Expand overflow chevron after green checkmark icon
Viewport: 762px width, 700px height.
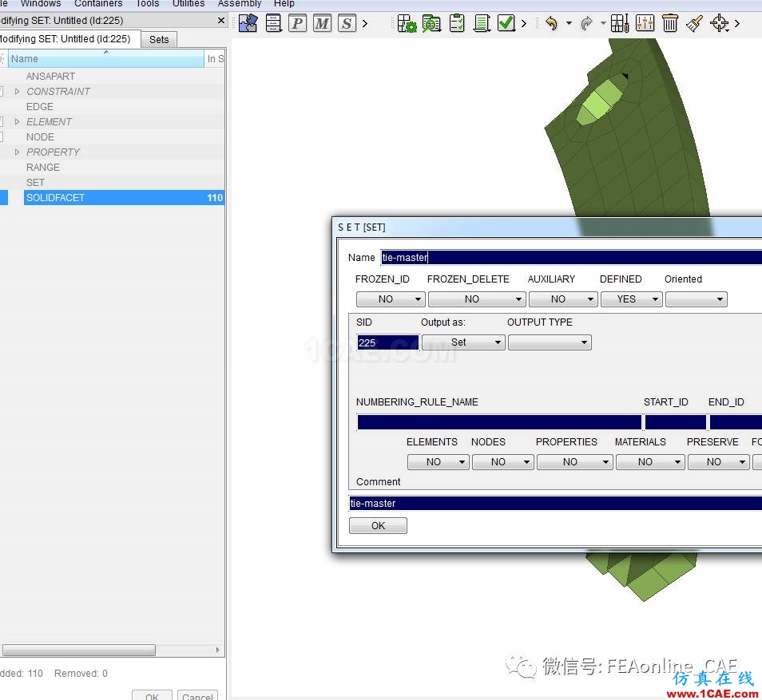pyautogui.click(x=523, y=23)
